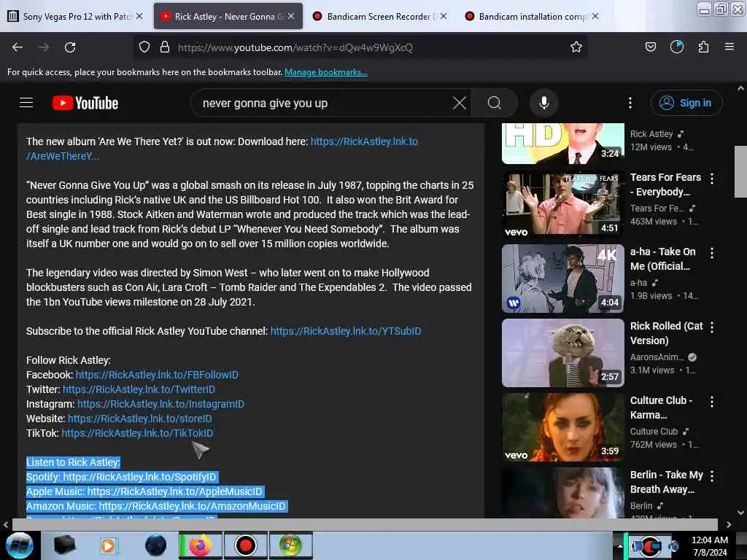Open YouTube settings three-dot menu

point(630,103)
